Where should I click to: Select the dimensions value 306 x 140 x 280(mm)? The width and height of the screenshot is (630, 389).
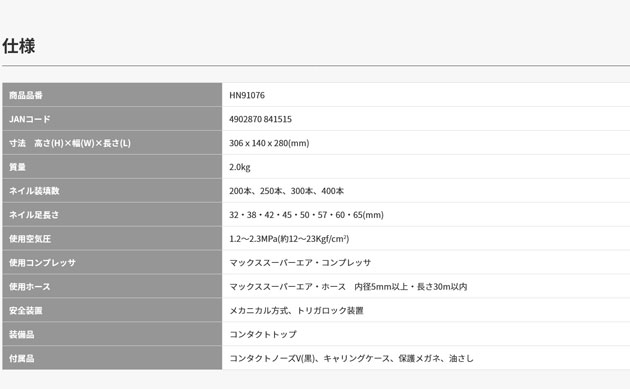point(269,143)
